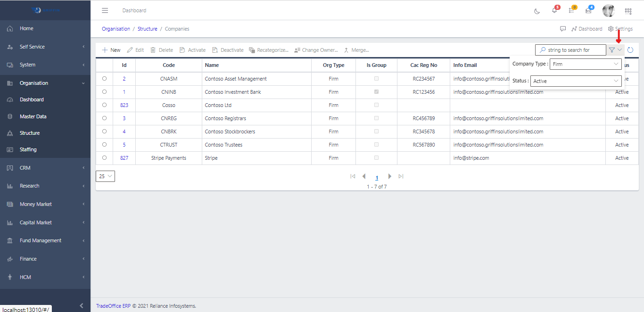Open the Status filter dropdown
644x312 pixels.
[x=576, y=81]
